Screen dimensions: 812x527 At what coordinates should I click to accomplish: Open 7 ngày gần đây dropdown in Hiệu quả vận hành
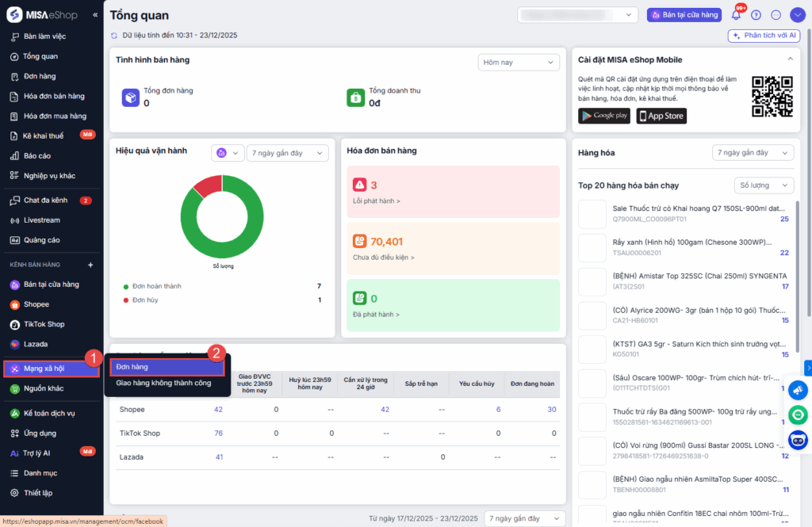click(x=287, y=153)
